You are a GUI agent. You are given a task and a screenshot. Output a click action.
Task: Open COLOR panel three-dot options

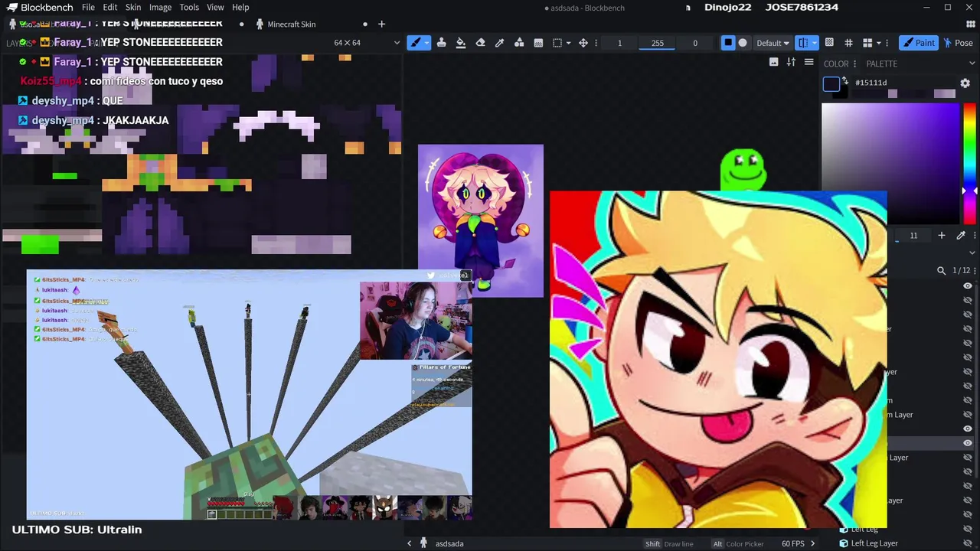[x=854, y=64]
